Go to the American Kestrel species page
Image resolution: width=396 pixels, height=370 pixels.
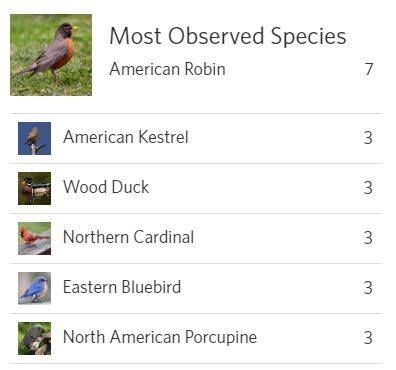pyautogui.click(x=126, y=137)
